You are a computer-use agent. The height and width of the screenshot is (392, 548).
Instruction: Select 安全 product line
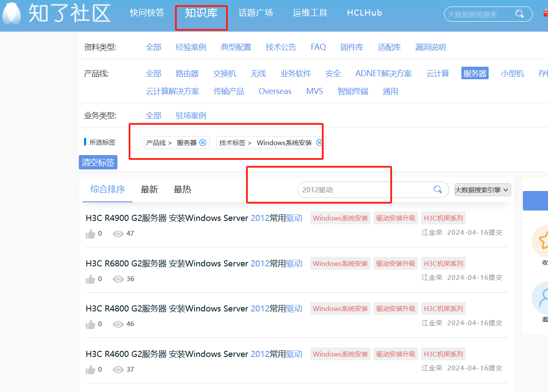coord(333,74)
